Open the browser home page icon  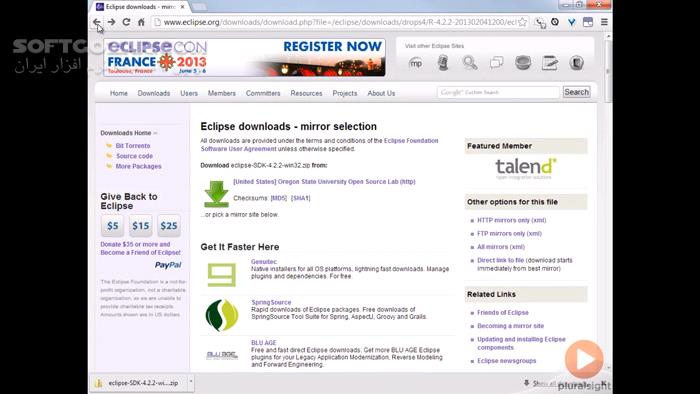click(x=141, y=22)
